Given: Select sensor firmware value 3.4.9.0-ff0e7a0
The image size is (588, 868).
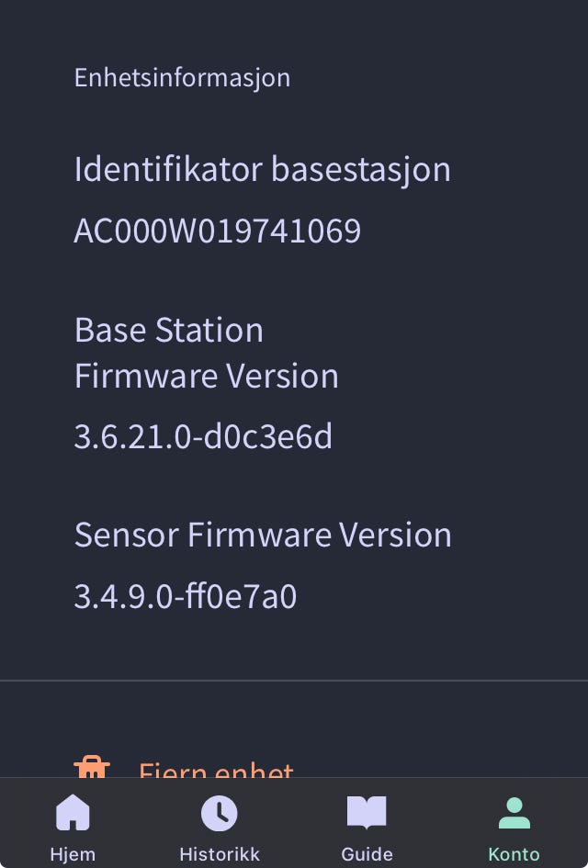Looking at the screenshot, I should point(186,597).
